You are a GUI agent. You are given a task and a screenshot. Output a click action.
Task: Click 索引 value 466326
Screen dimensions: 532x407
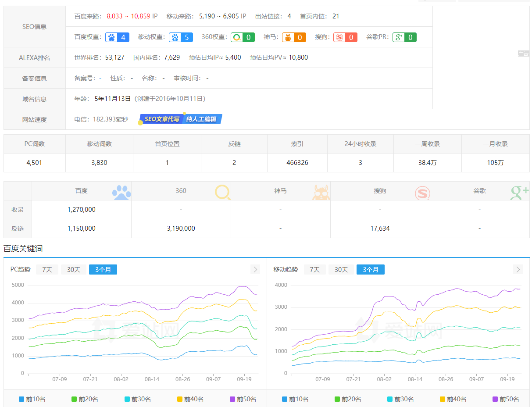(x=297, y=163)
